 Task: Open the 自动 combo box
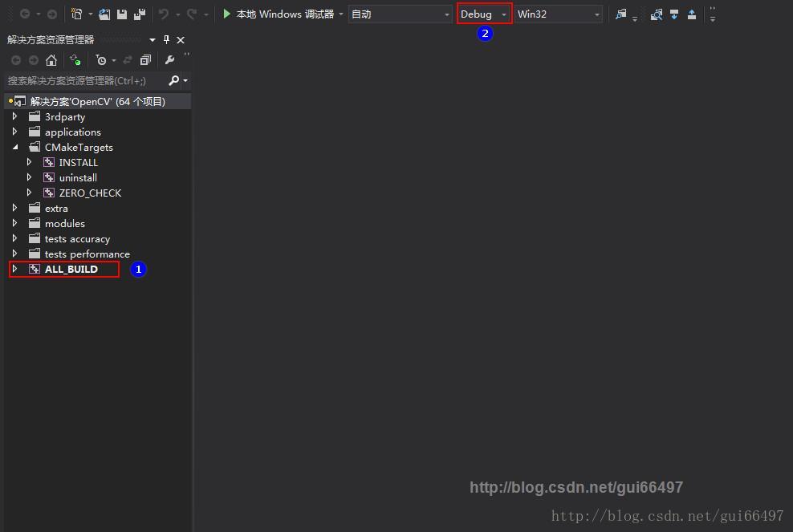tap(400, 14)
